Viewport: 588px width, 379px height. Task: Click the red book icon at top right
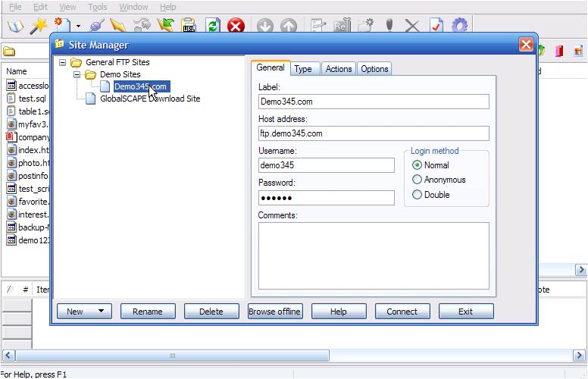tap(559, 51)
